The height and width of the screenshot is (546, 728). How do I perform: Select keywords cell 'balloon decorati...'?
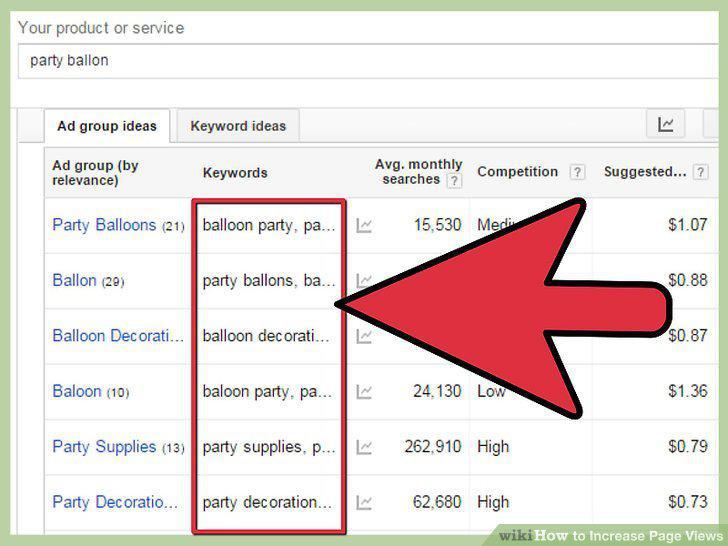[266, 336]
